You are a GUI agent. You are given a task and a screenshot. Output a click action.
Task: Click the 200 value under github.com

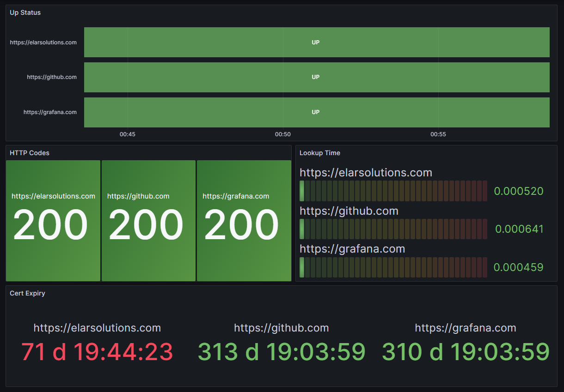pos(146,225)
